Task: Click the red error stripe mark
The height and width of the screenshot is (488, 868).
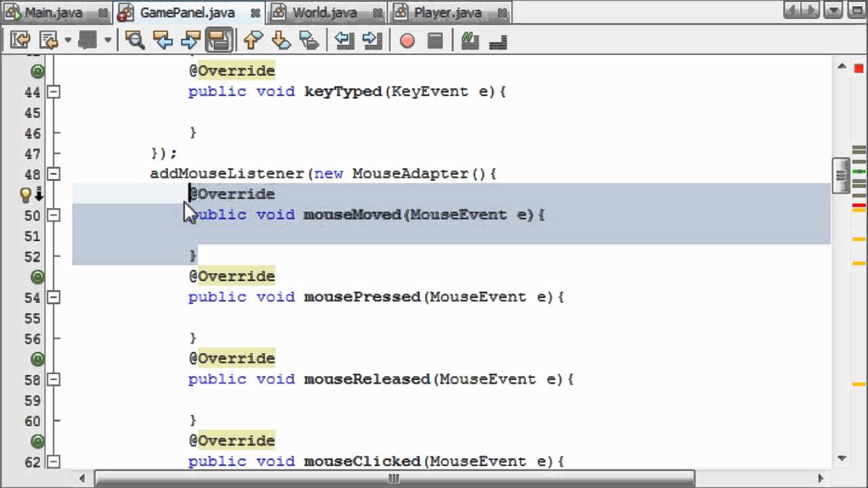Action: coord(859,205)
